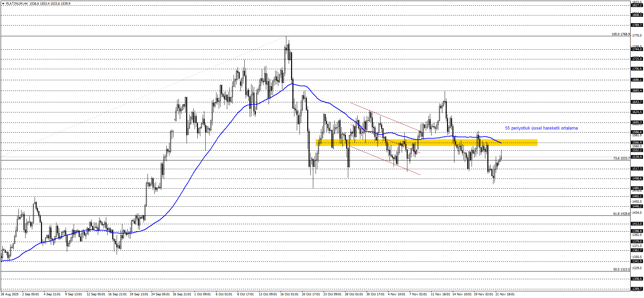644x298 pixels.
Task: Click the 1539.9 current price tag
Action: tap(637, 157)
